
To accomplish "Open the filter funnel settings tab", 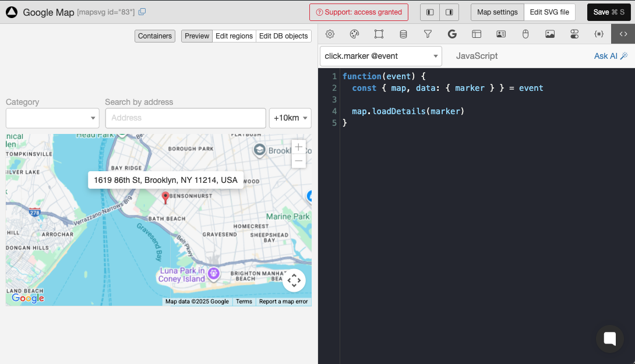I will tap(428, 34).
